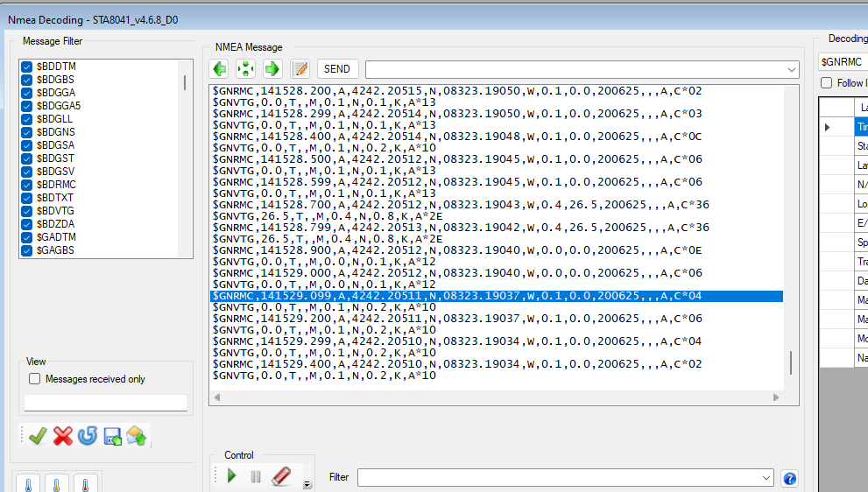Viewport: 868px width, 492px height.
Task: Click the blue refresh arrow icon
Action: [88, 436]
